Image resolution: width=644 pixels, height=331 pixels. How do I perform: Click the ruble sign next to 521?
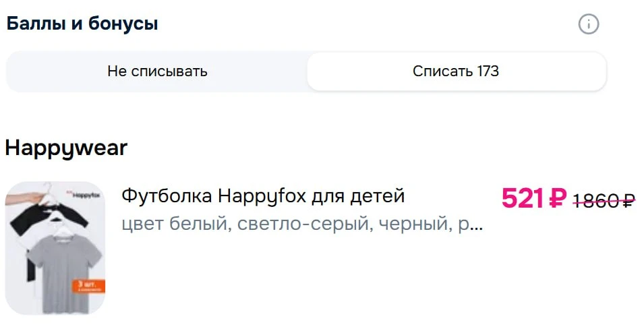(x=557, y=198)
